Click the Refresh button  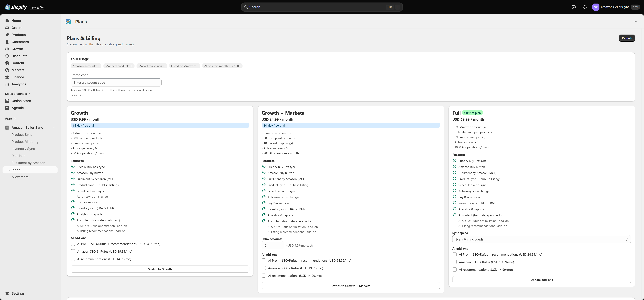click(x=627, y=38)
